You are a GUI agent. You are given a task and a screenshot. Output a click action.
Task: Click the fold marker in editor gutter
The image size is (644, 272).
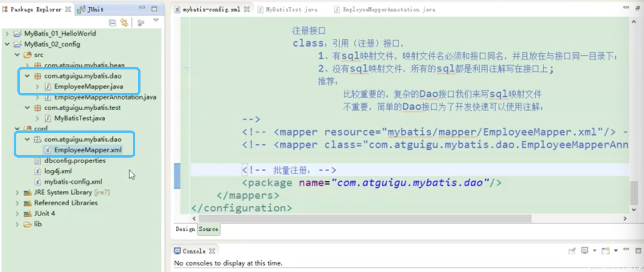[x=186, y=68]
